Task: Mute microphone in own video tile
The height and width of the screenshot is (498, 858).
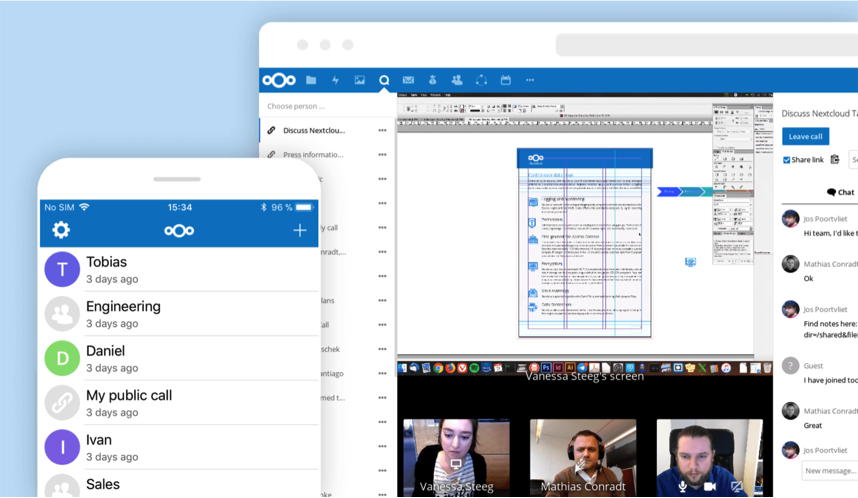Action: click(x=682, y=486)
